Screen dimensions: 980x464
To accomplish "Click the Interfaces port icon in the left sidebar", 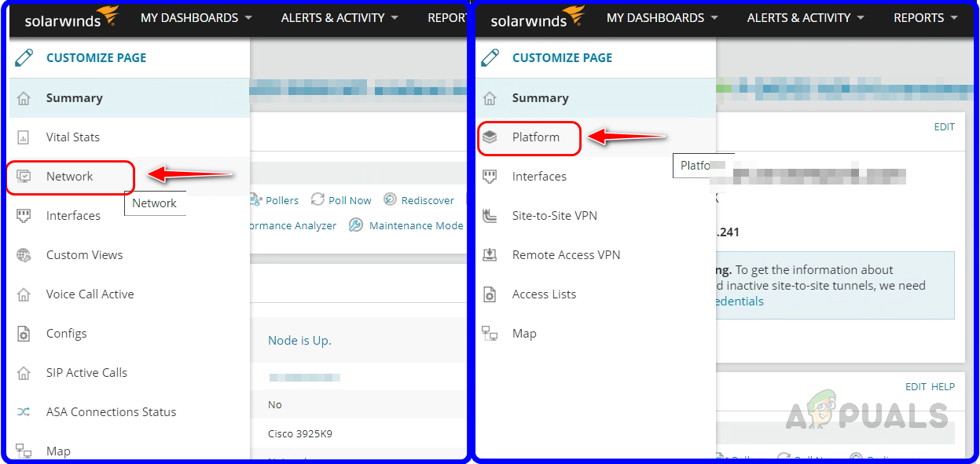I will point(24,216).
